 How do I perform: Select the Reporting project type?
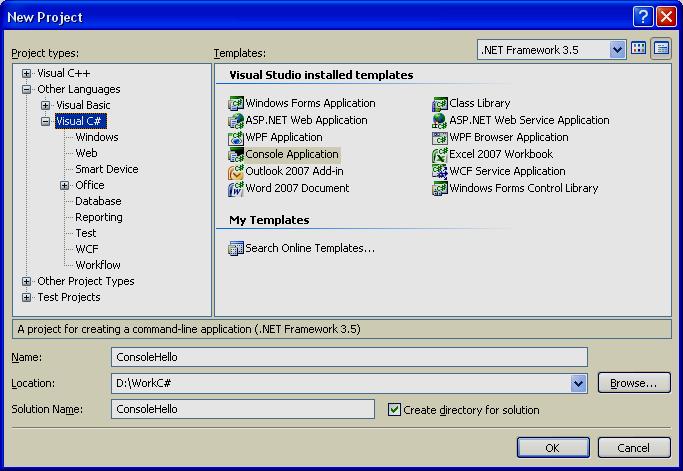(99, 217)
